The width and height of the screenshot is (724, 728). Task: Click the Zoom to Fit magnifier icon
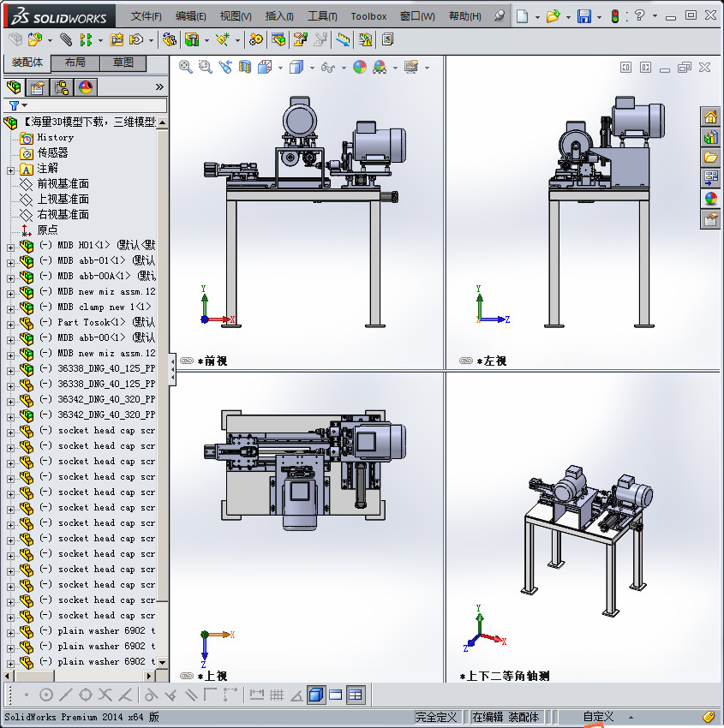186,68
